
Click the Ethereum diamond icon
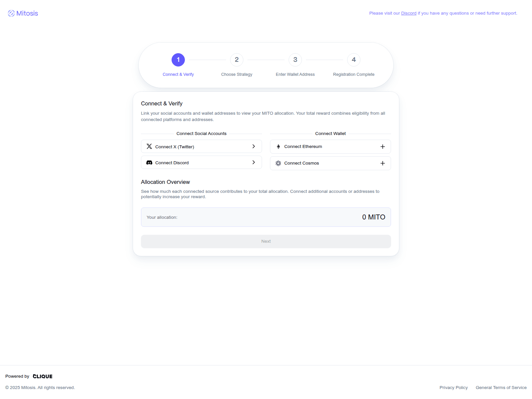click(278, 146)
